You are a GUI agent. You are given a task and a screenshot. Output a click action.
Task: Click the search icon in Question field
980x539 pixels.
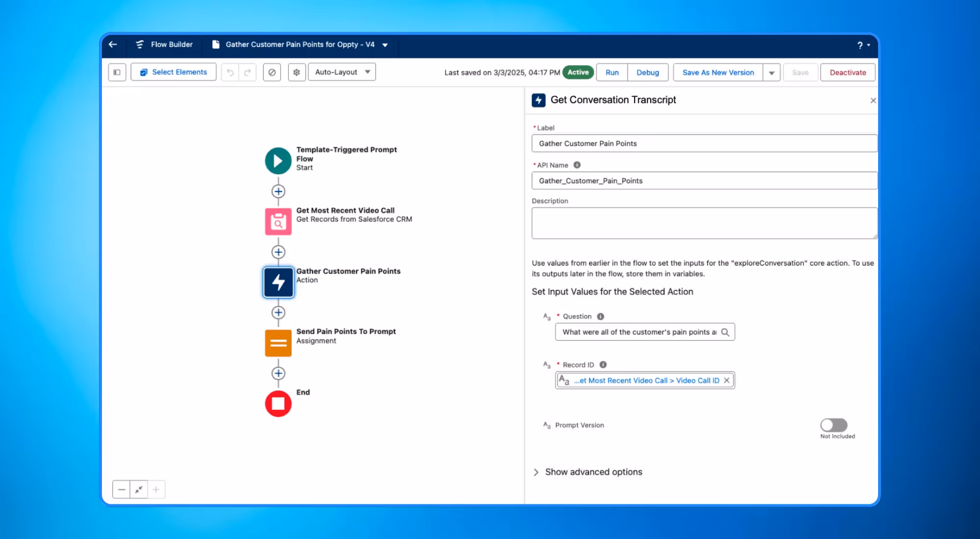pyautogui.click(x=725, y=332)
